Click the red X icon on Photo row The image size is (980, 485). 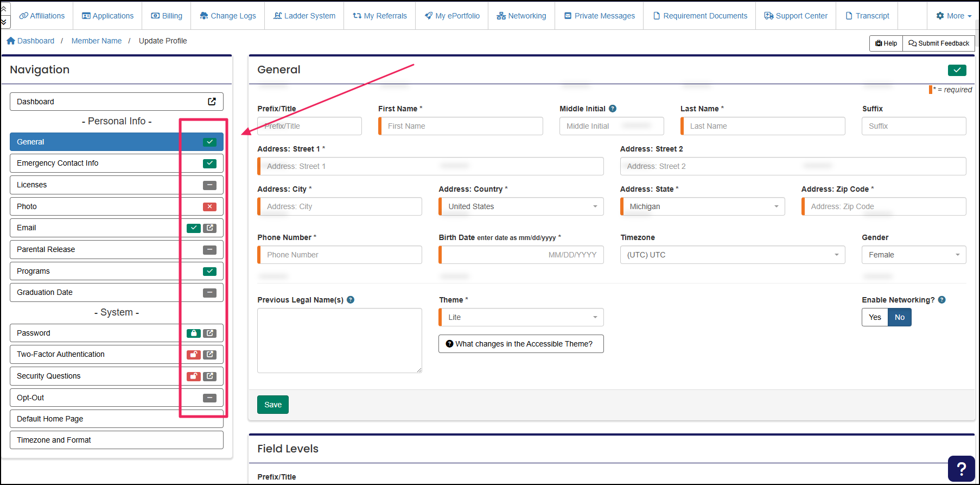(209, 206)
